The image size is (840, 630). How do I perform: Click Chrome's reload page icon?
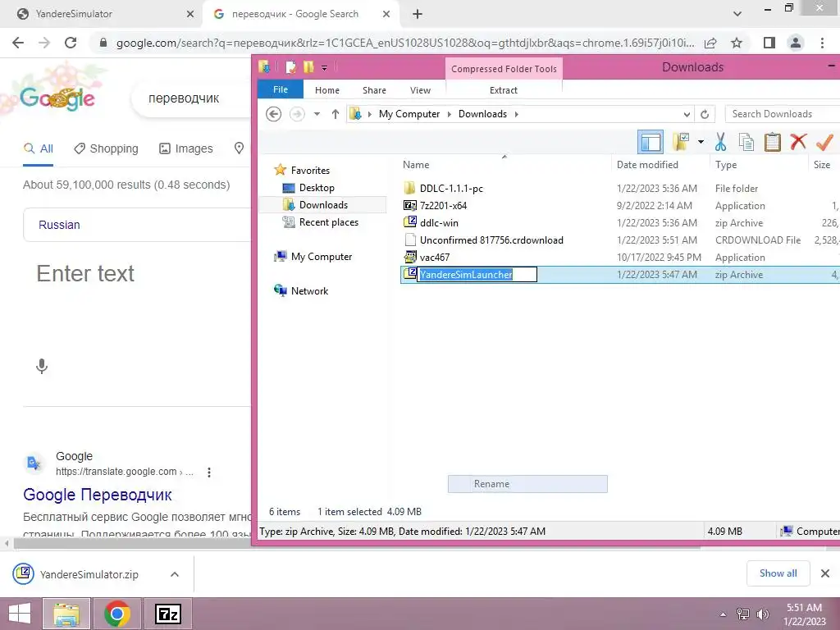tap(71, 43)
